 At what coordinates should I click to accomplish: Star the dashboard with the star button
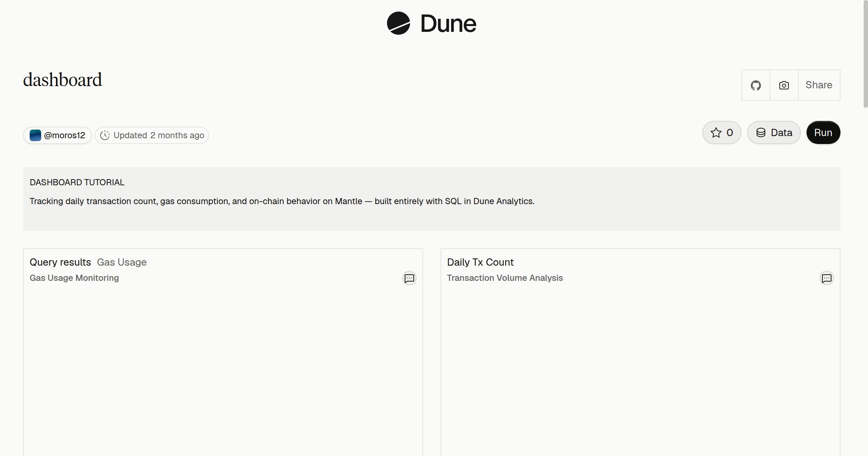click(x=722, y=132)
